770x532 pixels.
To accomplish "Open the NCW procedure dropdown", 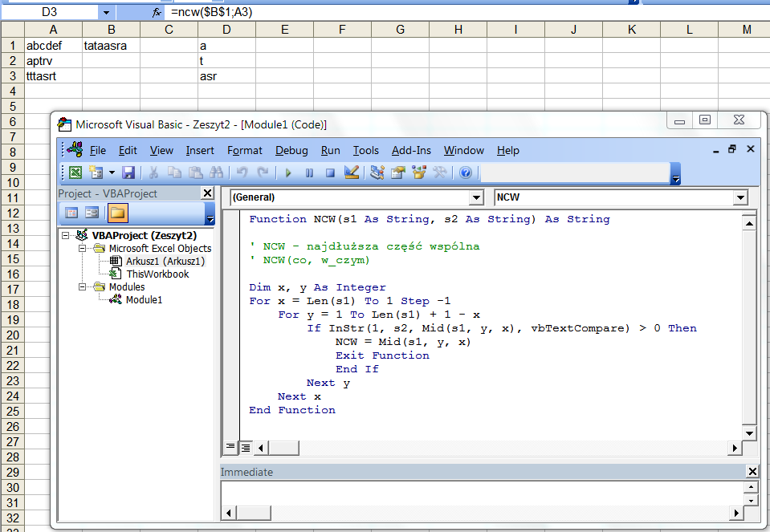I will (x=740, y=197).
